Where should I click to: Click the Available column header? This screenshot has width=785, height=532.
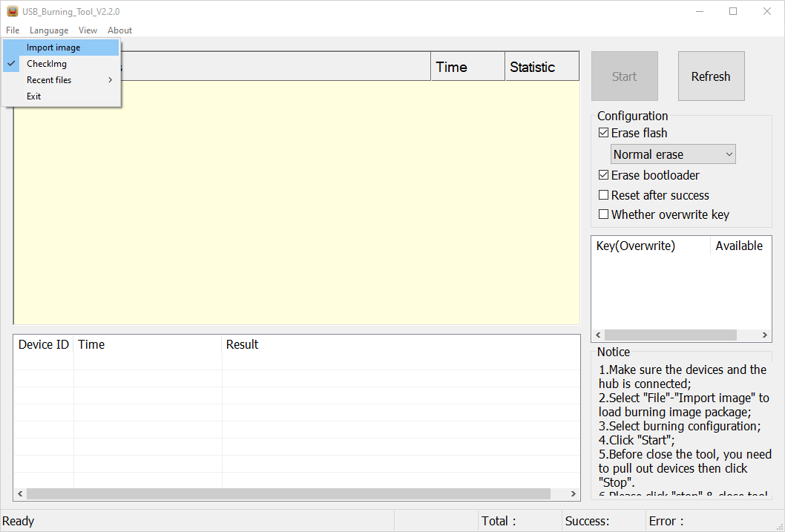coord(740,246)
